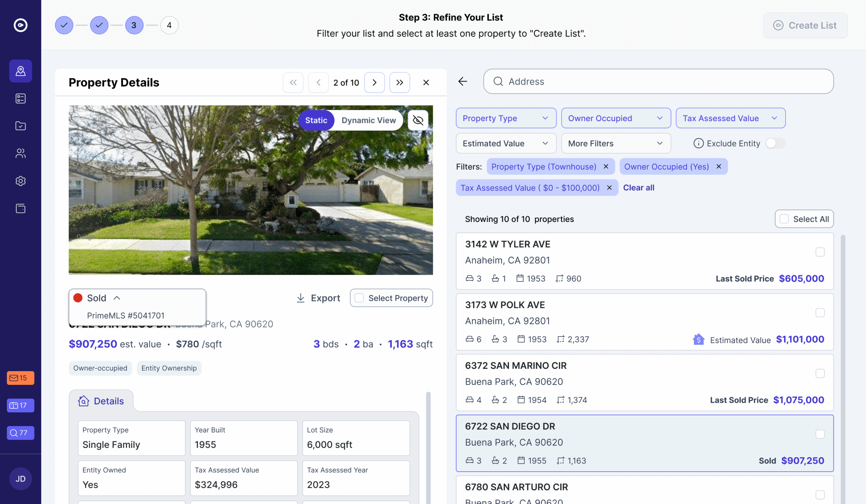The width and height of the screenshot is (866, 504).
Task: Open the folder icon in left sidebar
Action: [21, 126]
